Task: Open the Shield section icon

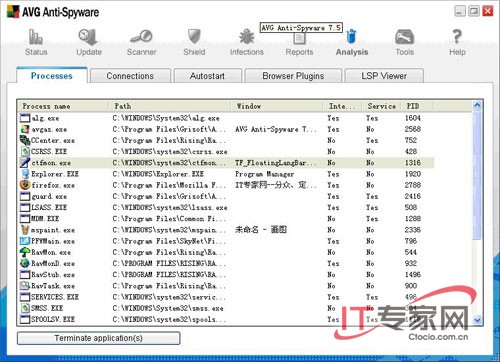Action: [x=194, y=36]
